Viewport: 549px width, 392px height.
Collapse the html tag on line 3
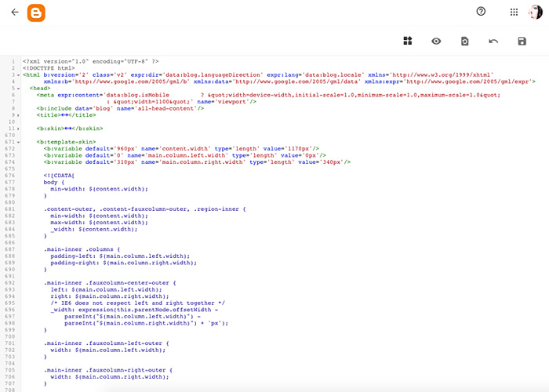[19, 75]
